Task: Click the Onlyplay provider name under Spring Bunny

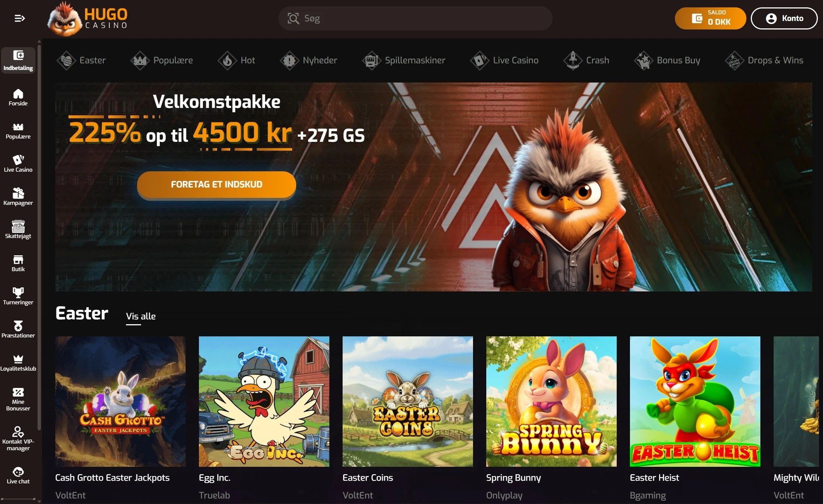Action: (x=504, y=496)
